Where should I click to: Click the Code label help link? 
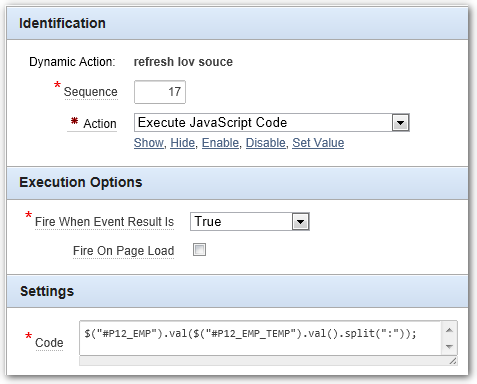coord(49,343)
